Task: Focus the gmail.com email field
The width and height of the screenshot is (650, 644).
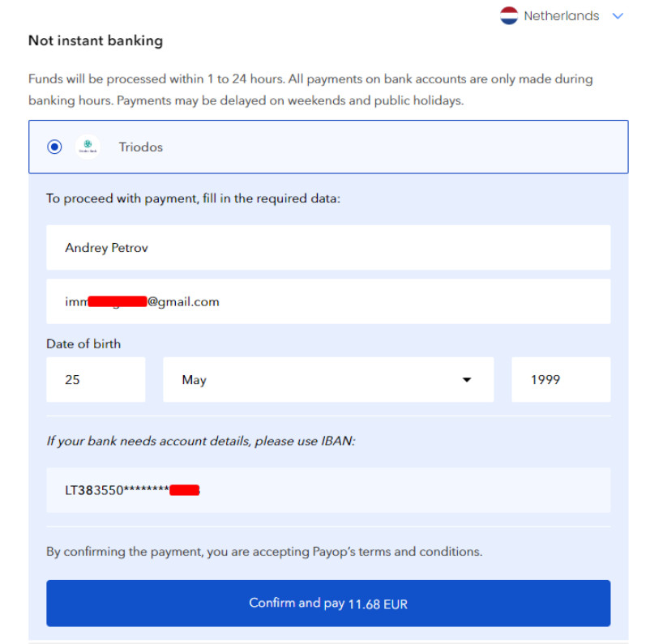Action: point(328,301)
